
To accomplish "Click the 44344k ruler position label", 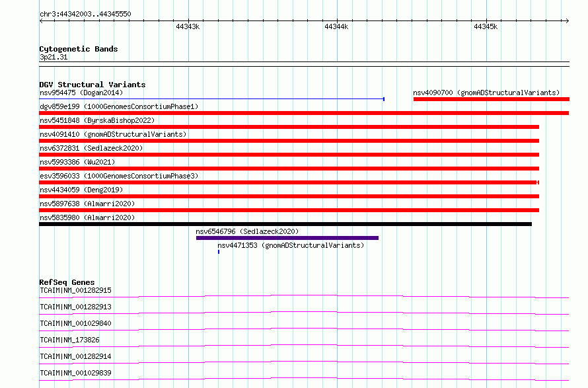I will pyautogui.click(x=336, y=26).
